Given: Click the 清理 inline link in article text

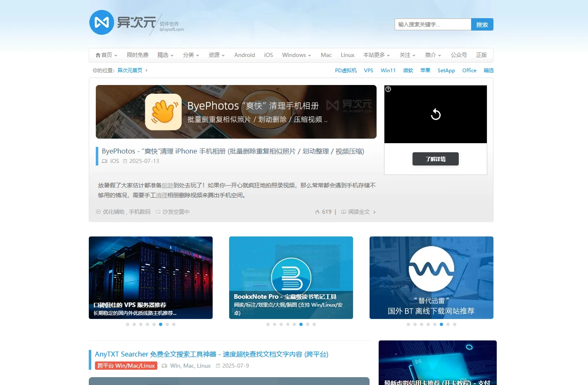Looking at the screenshot, I should 161,195.
